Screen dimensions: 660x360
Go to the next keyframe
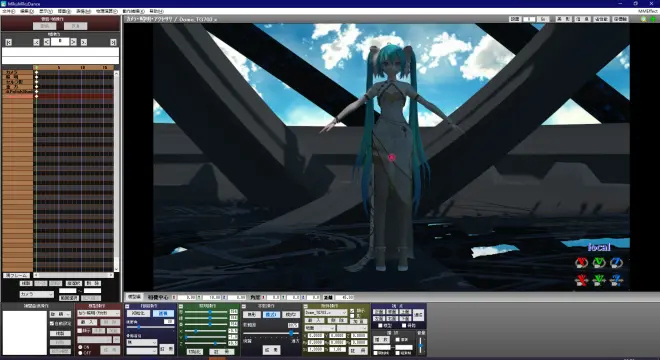point(84,42)
